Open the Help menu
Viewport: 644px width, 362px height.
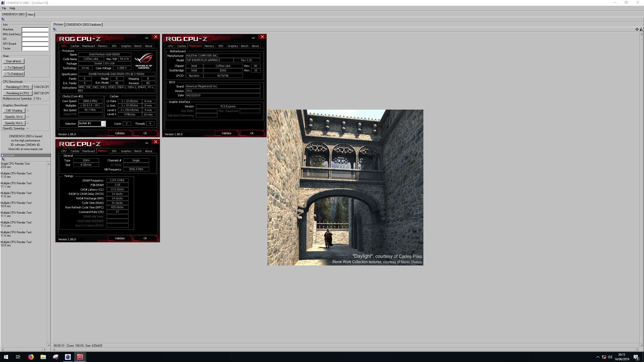coord(12,8)
